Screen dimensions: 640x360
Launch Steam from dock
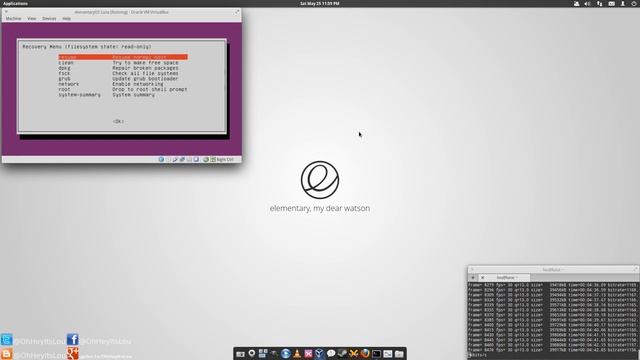342,353
